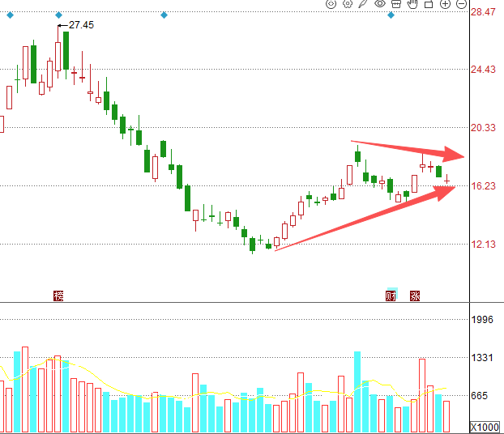Click the 27.45 high price label
Screen dimensions: 504x434
81,25
